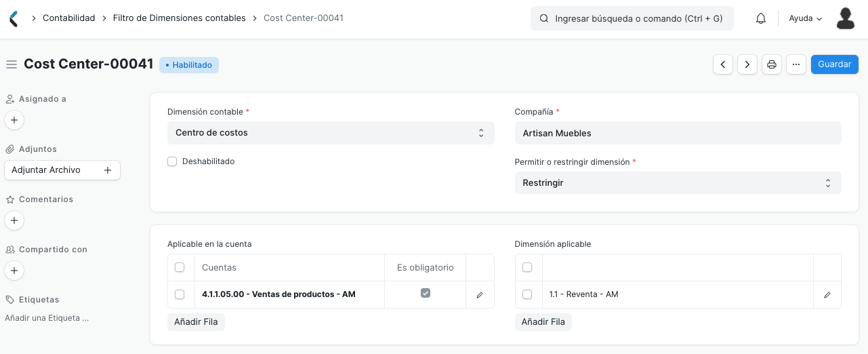This screenshot has height=354, width=868.
Task: Click the Cuentas column header
Action: 289,268
